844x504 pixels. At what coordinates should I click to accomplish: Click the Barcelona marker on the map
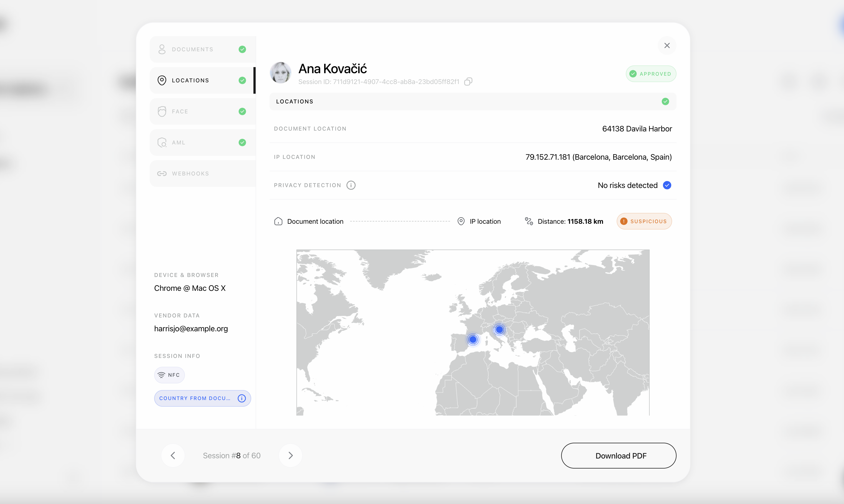coord(473,339)
